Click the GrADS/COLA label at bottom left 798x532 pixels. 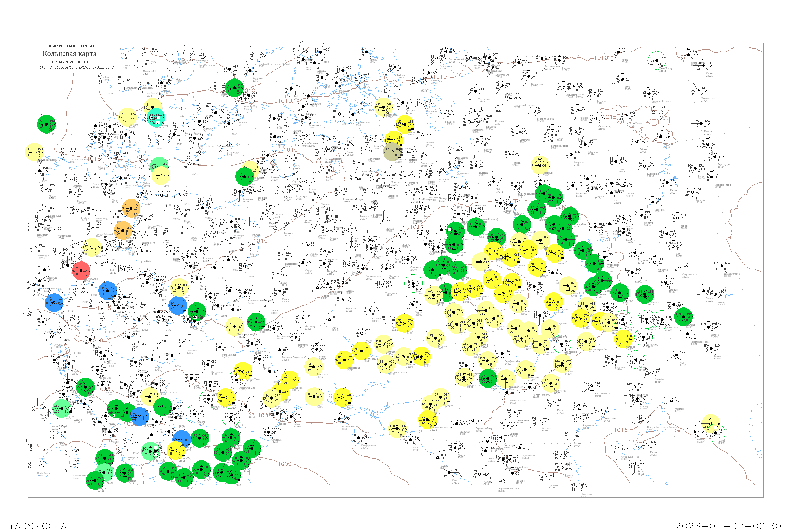pyautogui.click(x=35, y=526)
